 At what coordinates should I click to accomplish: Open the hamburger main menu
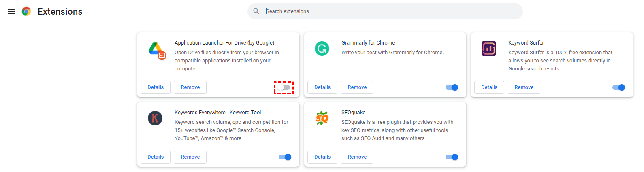coord(11,11)
